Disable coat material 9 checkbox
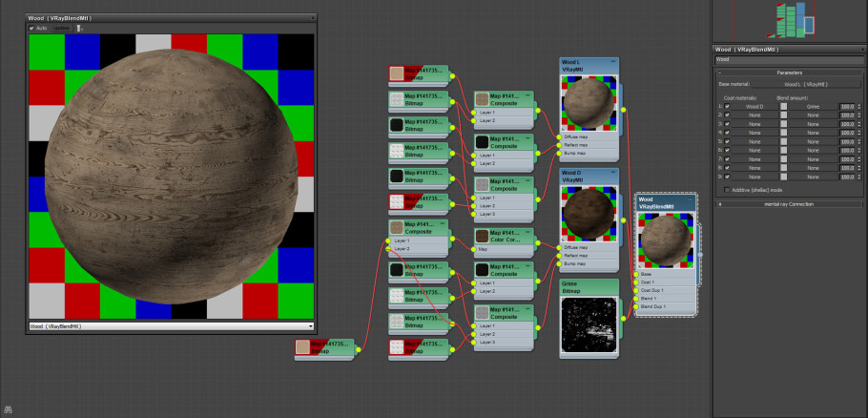This screenshot has height=418, width=868. coord(727,178)
